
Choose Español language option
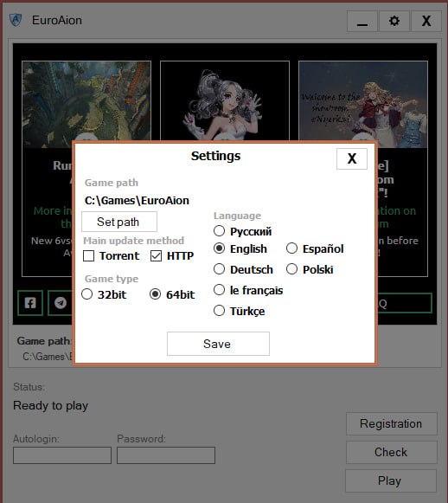[x=292, y=248]
